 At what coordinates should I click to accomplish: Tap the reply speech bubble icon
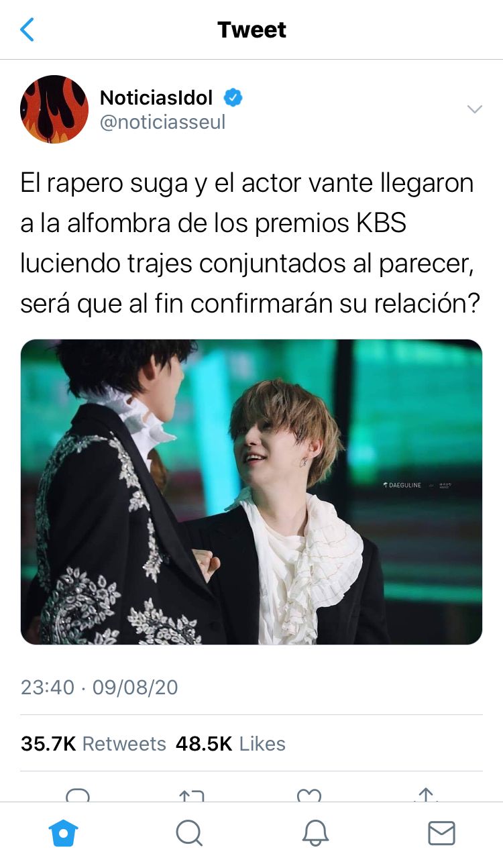[x=78, y=795]
